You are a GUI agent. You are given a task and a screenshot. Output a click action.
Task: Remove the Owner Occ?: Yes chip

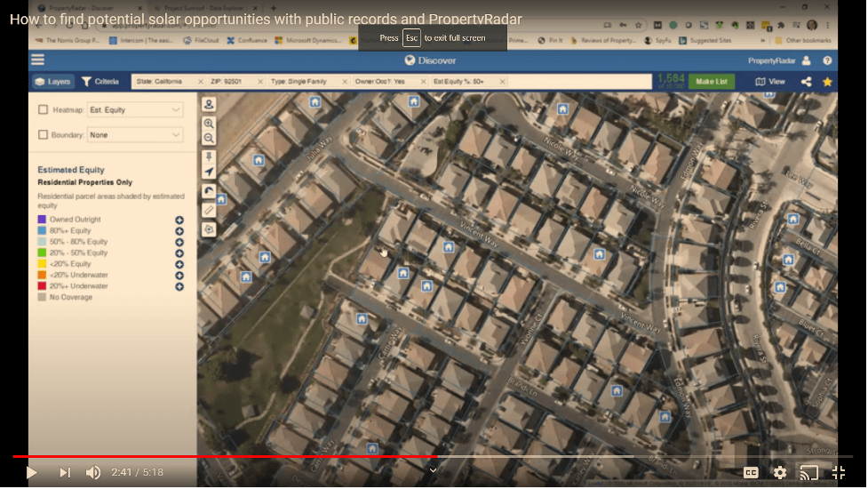(424, 82)
